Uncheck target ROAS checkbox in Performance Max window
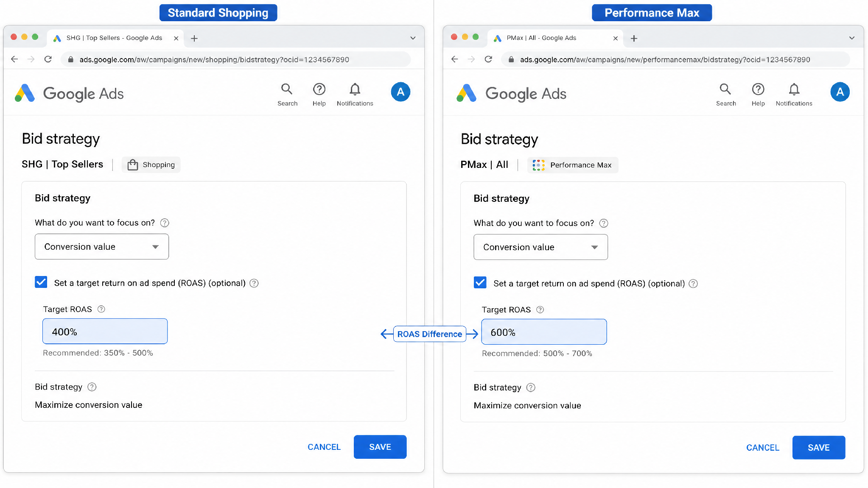 pos(480,283)
